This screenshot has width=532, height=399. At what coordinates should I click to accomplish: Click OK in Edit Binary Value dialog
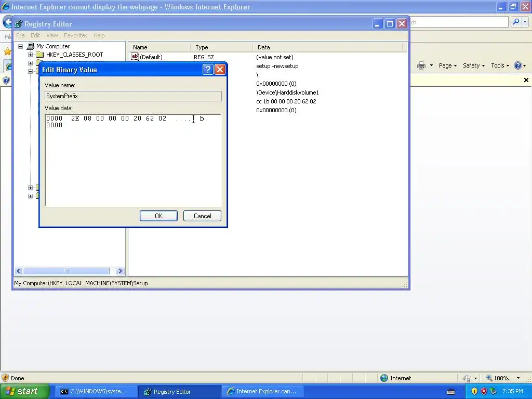(x=158, y=216)
